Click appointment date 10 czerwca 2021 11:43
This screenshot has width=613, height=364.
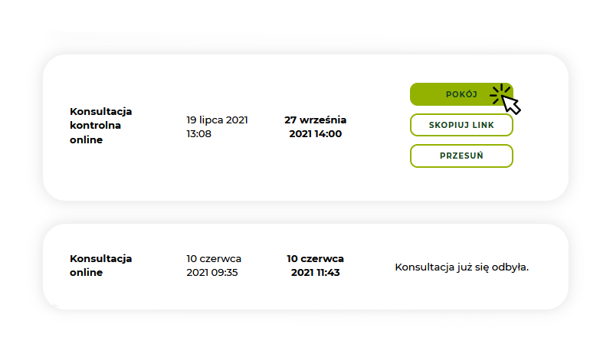(315, 265)
